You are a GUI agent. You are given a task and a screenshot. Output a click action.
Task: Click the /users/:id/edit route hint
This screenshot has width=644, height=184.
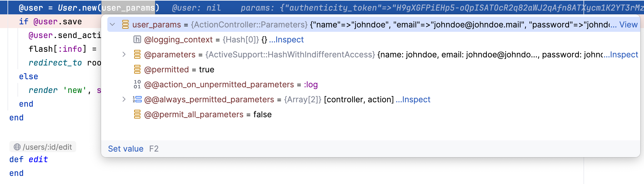click(x=47, y=147)
